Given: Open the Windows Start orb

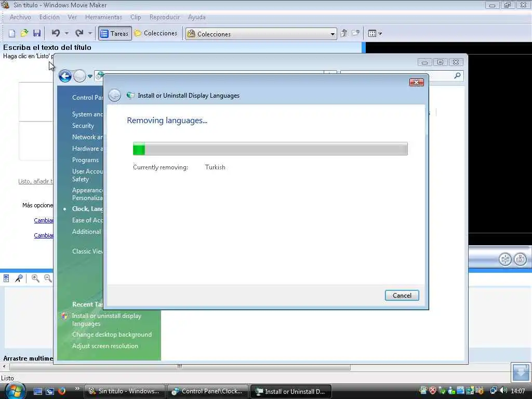Looking at the screenshot, I should 15,390.
